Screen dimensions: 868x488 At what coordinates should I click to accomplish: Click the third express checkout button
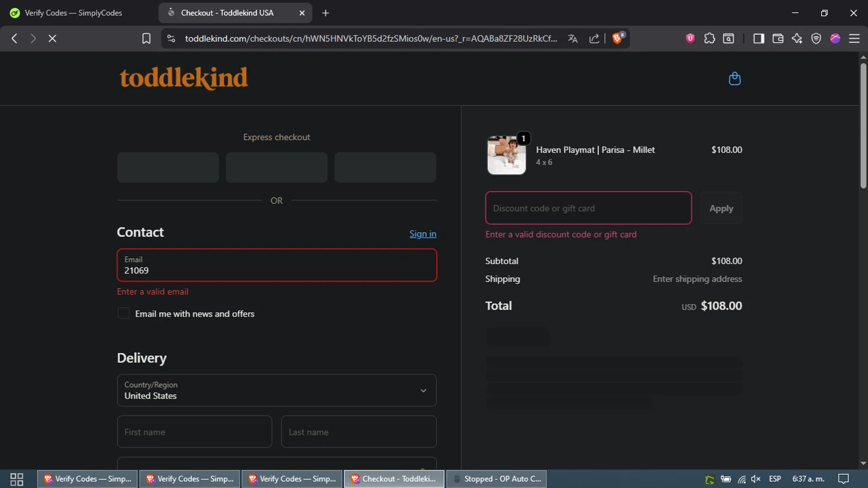point(385,167)
